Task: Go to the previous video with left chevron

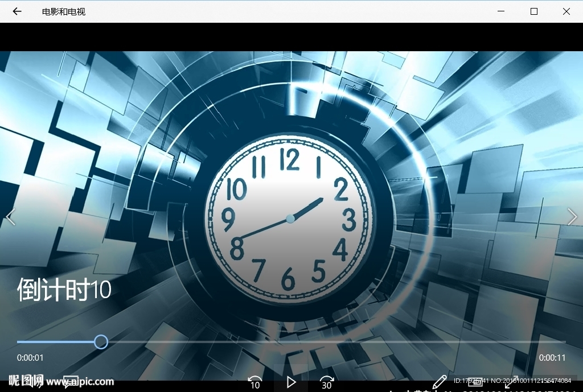Action: coord(11,217)
